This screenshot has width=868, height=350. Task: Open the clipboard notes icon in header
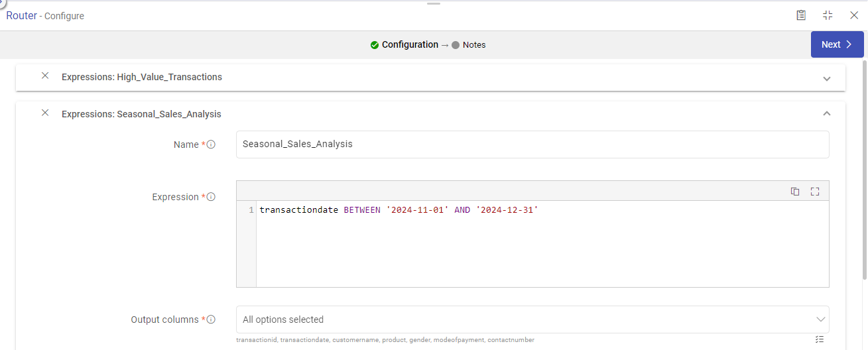(x=801, y=15)
